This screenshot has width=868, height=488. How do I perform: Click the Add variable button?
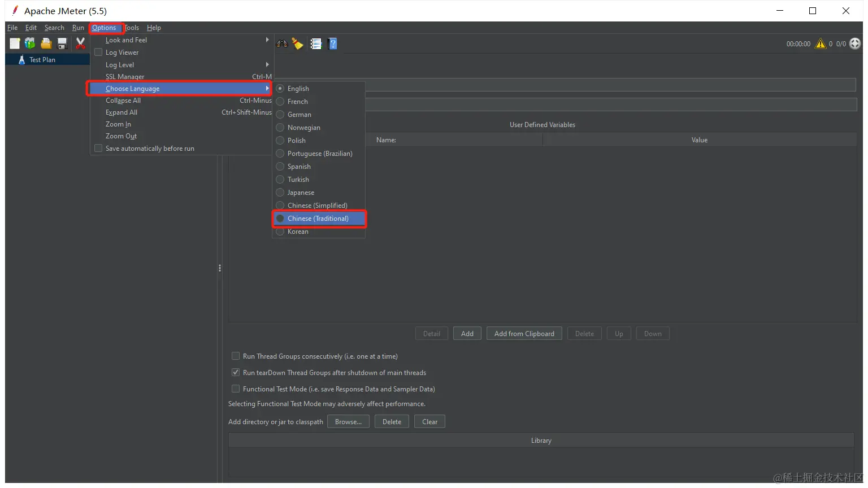[x=467, y=334]
